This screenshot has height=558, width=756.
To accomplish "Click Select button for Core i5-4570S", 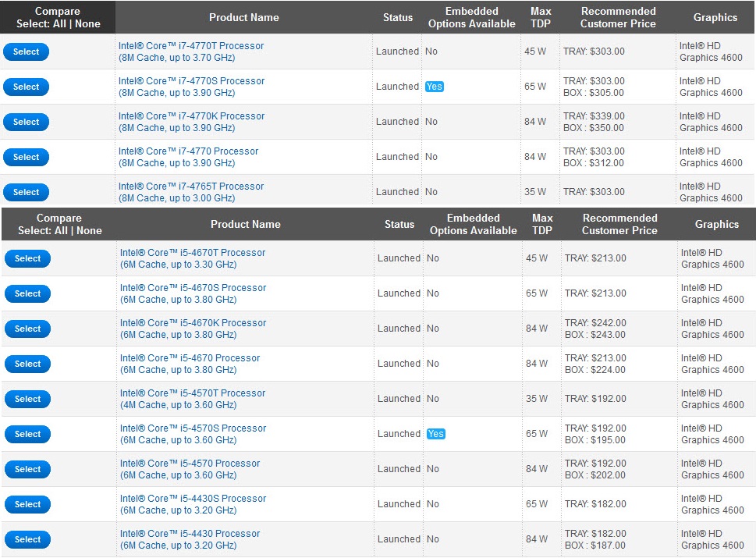I will coord(27,434).
